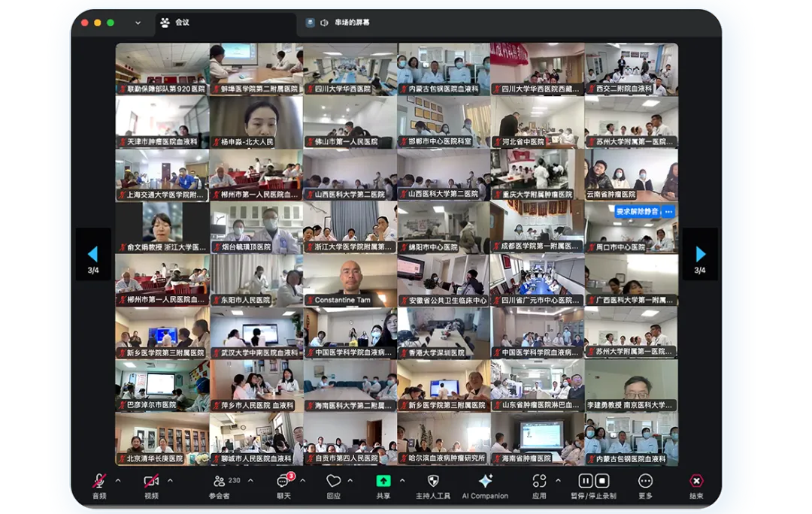Open the participants (参会者) panel
This screenshot has height=514, width=812.
tap(219, 481)
